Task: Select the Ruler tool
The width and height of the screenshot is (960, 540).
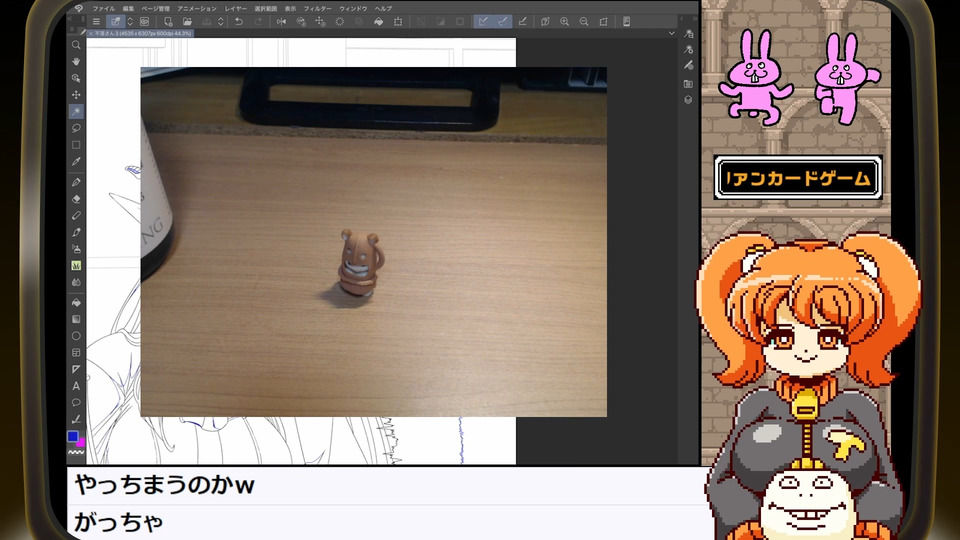Action: click(76, 369)
